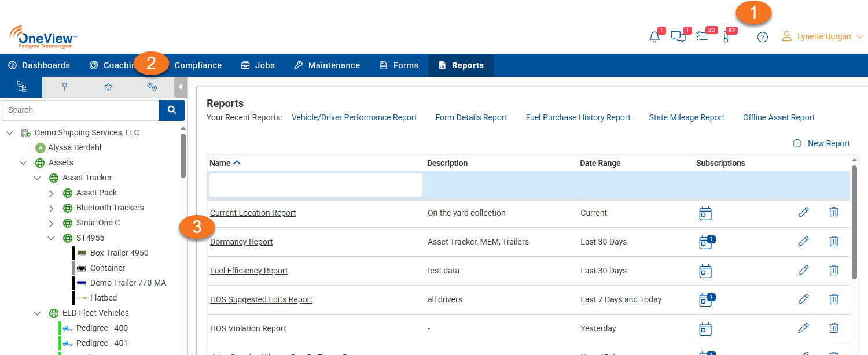Collapse the ST4955 tree node

[51, 238]
